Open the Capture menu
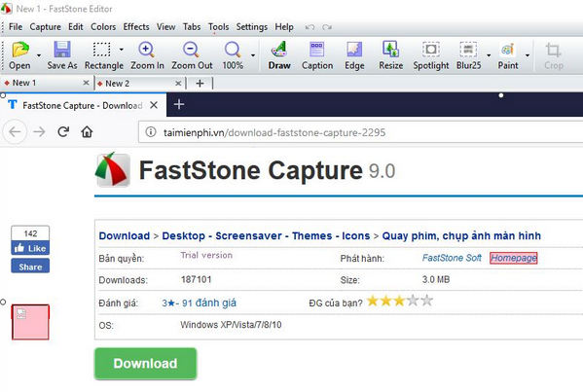The height and width of the screenshot is (392, 583). [46, 27]
